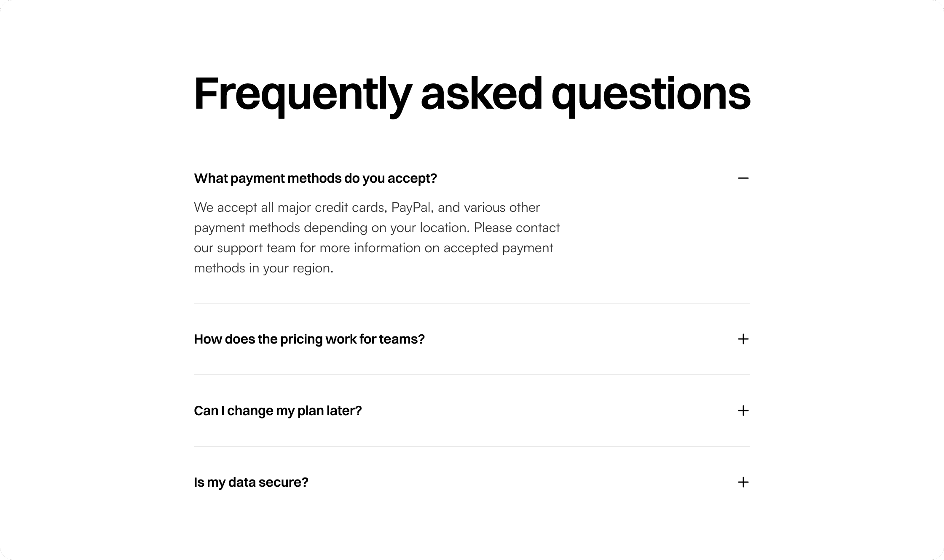The height and width of the screenshot is (560, 944).
Task: Click plus icon next to change plan question
Action: point(743,411)
